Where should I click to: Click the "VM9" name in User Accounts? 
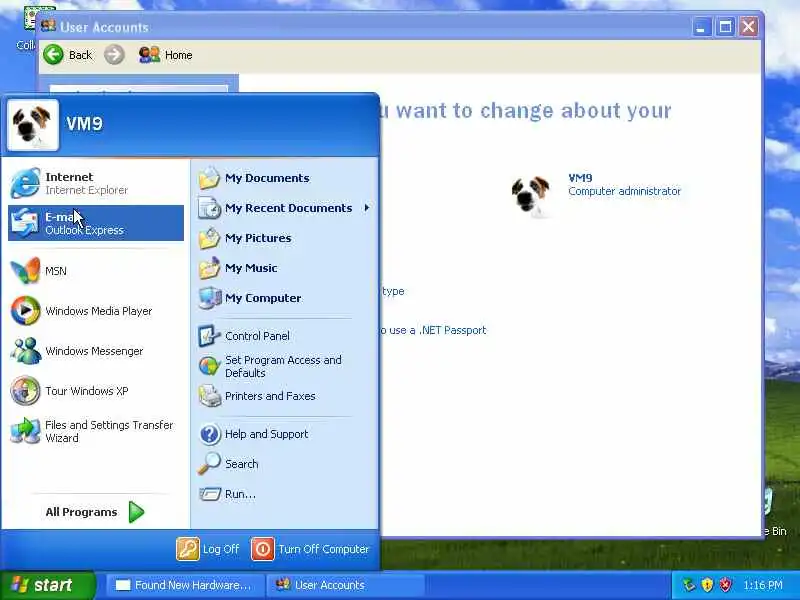(580, 178)
